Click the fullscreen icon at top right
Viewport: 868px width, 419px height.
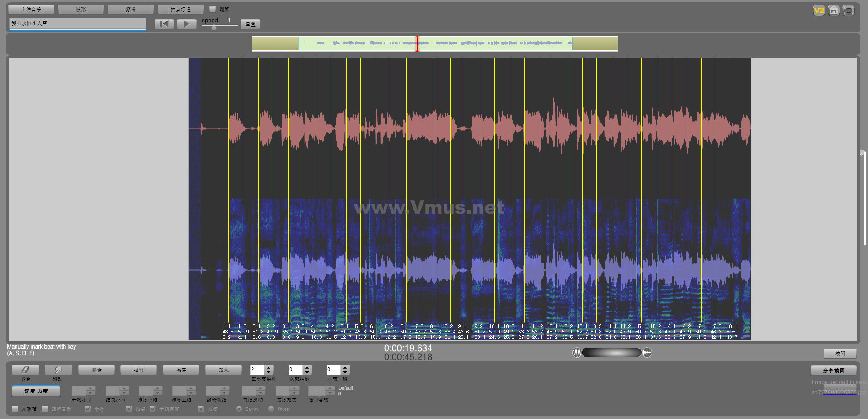848,11
